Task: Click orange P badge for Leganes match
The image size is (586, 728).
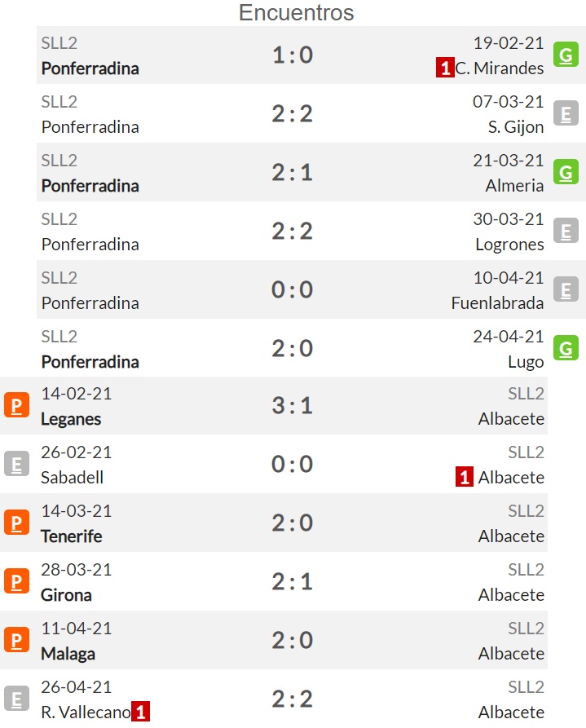Action: pos(17,405)
